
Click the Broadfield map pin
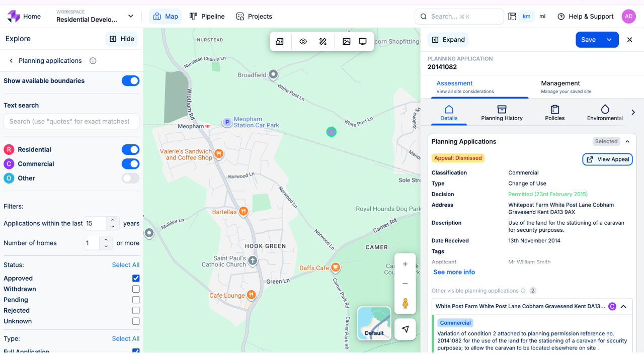point(273,75)
